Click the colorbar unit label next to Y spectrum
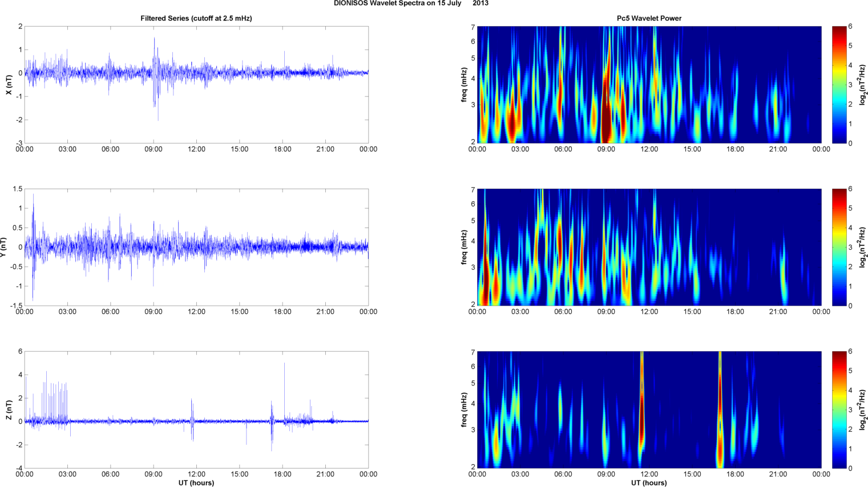868x487 pixels. click(863, 247)
